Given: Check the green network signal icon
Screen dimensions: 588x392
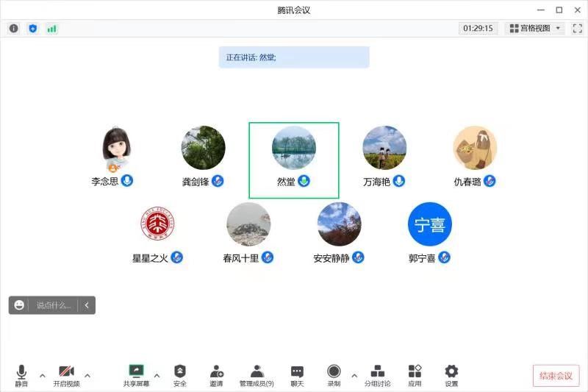Looking at the screenshot, I should pos(51,29).
